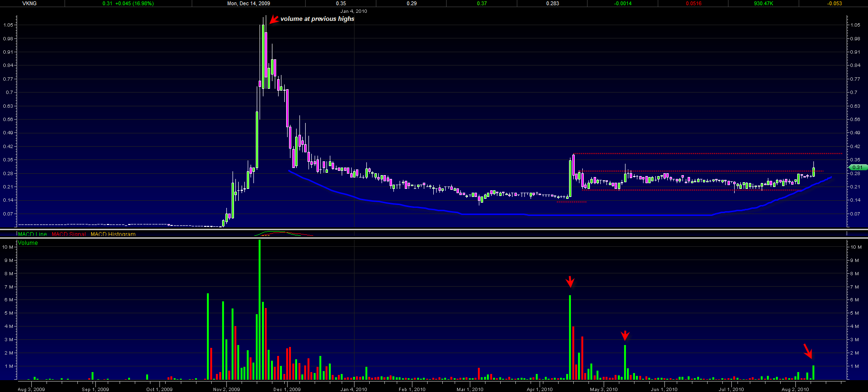Click the MACD Line legend label
The height and width of the screenshot is (392, 868).
coord(33,234)
